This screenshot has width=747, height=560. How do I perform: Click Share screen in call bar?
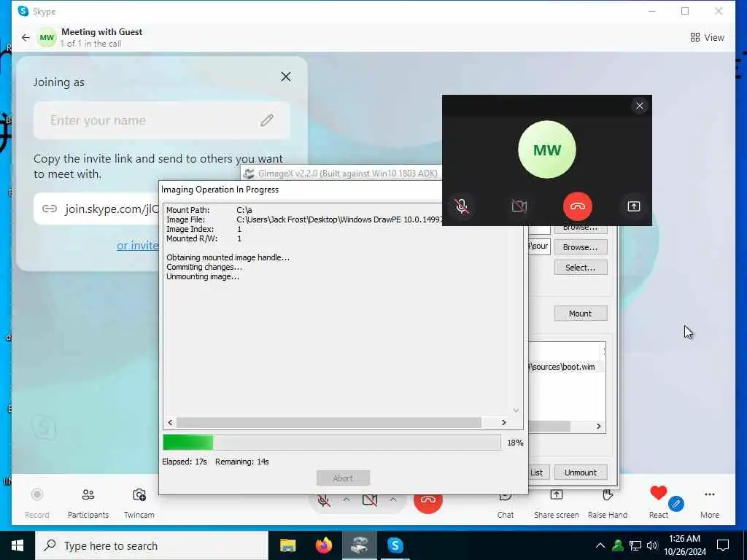556,504
